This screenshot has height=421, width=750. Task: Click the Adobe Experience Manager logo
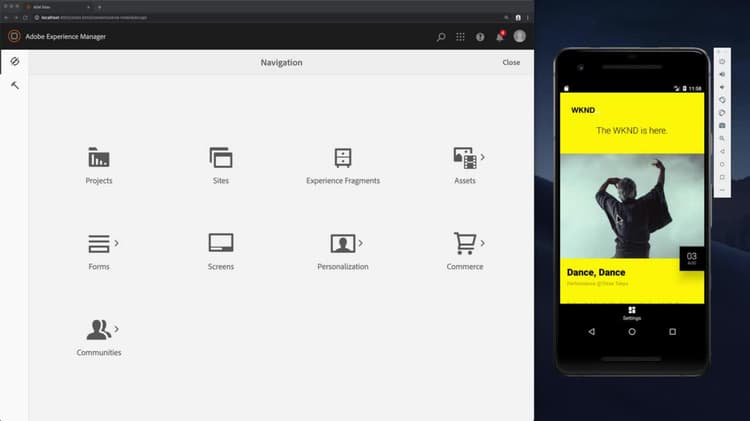tap(14, 36)
